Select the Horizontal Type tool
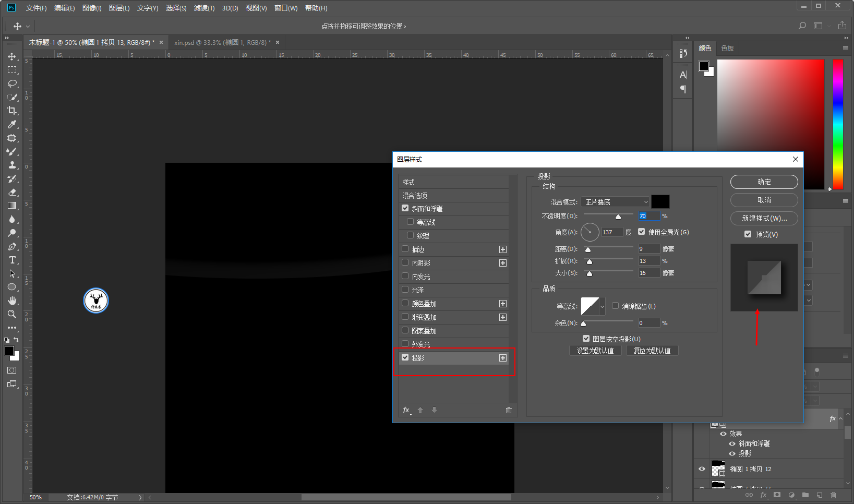The height and width of the screenshot is (504, 854). pyautogui.click(x=12, y=260)
